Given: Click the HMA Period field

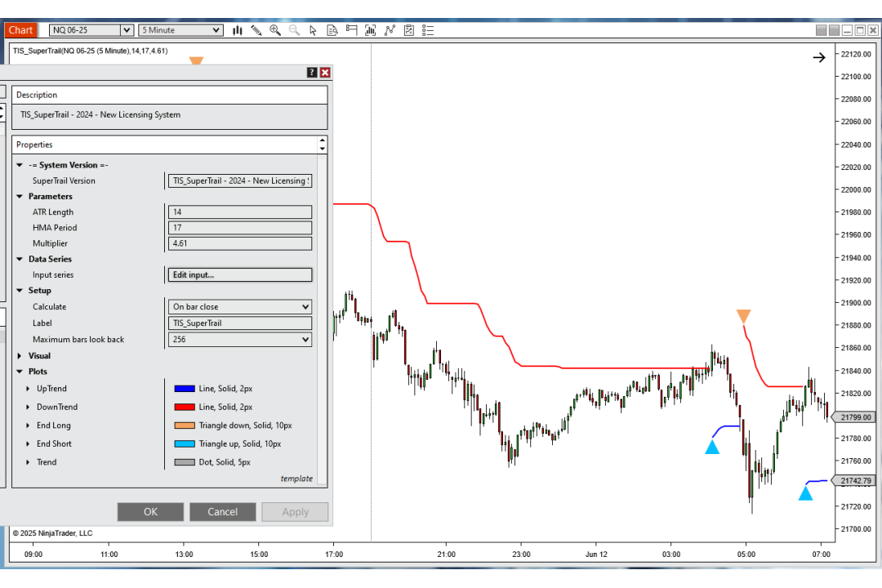Looking at the screenshot, I should [x=240, y=228].
